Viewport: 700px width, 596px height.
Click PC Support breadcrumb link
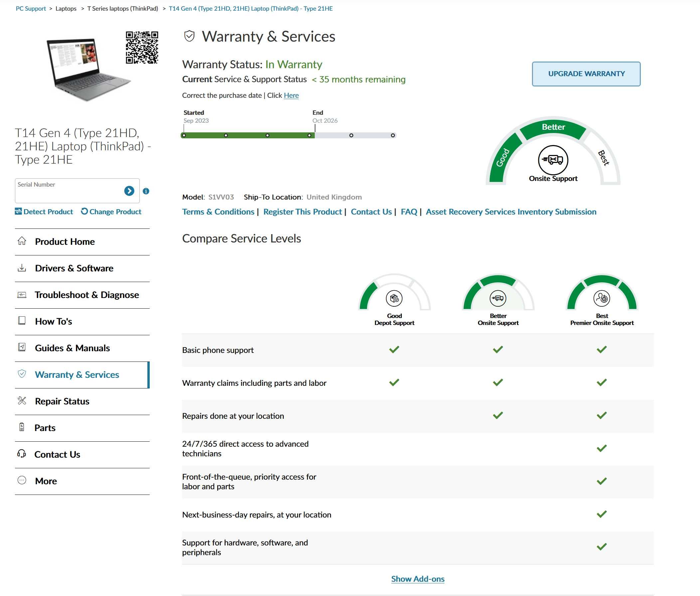(31, 9)
